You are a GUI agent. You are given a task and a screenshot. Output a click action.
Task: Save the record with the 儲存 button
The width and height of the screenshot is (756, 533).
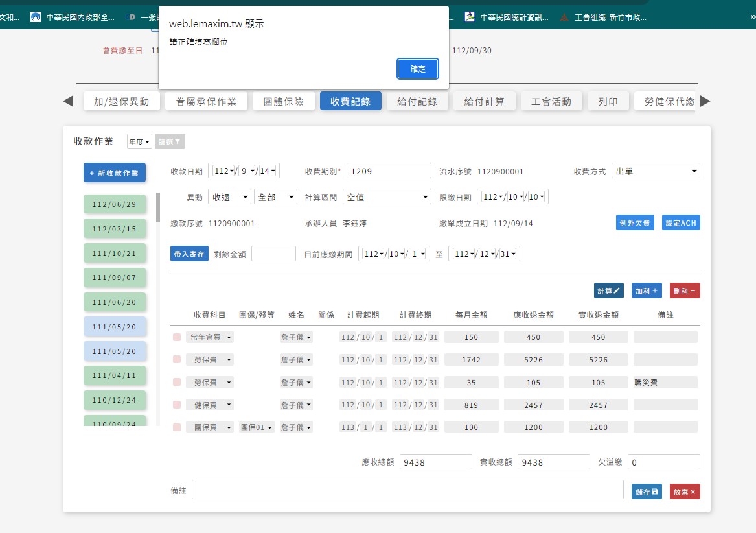pos(646,492)
